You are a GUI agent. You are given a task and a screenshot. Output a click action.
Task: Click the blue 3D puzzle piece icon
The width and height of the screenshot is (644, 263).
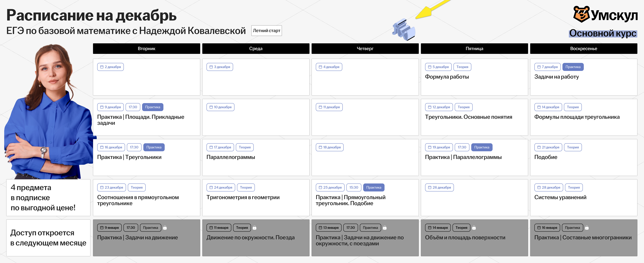pos(404,30)
